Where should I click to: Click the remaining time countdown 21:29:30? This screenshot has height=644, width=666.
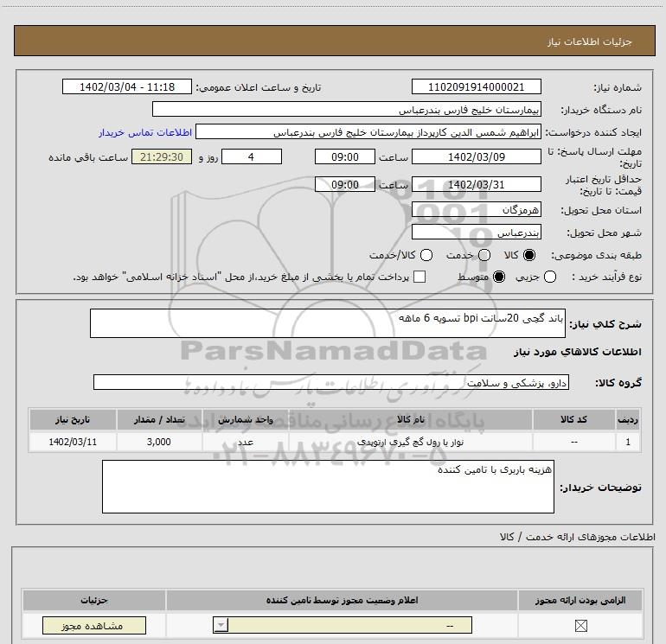(162, 156)
